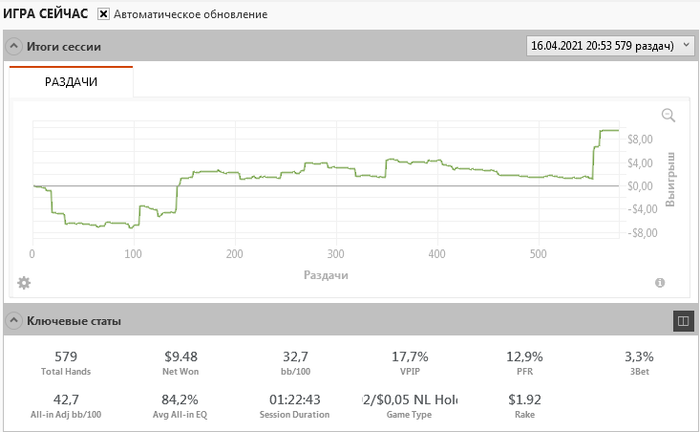Toggle Автоматическое обновление checkbox
The image size is (700, 432).
pyautogui.click(x=104, y=15)
